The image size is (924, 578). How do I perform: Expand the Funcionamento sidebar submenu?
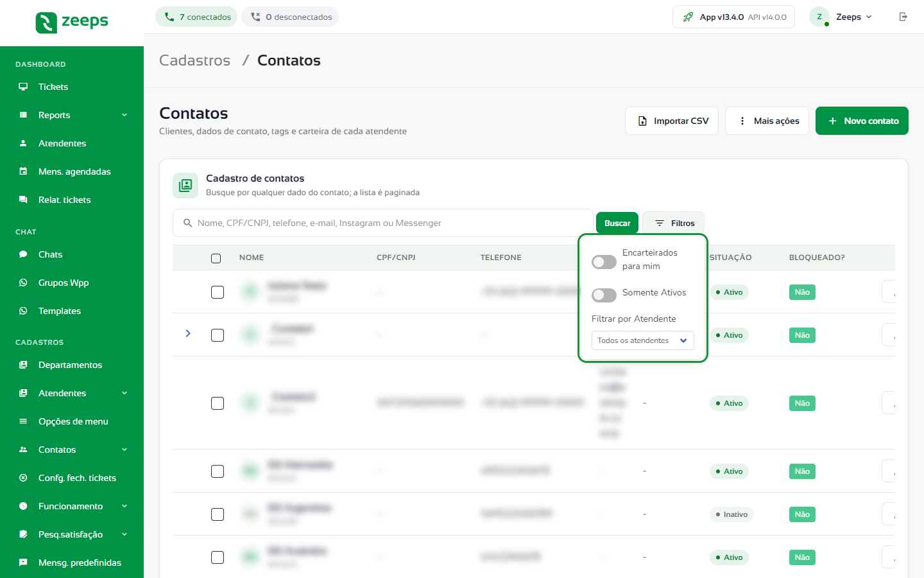point(124,506)
